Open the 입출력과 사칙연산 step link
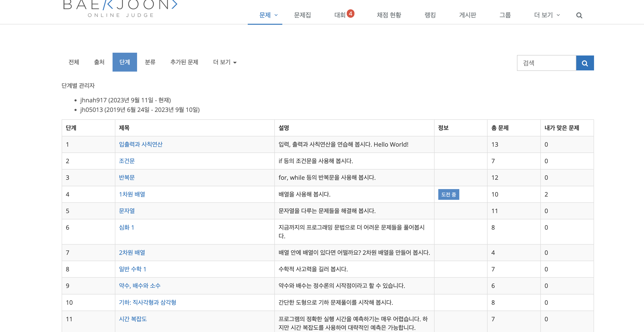The width and height of the screenshot is (644, 332). pyautogui.click(x=141, y=144)
